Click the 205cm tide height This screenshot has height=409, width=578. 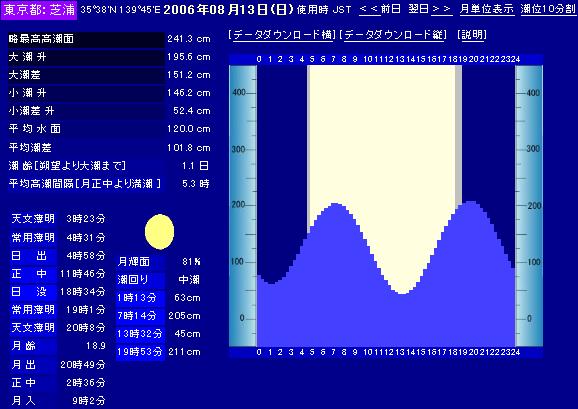point(184,316)
